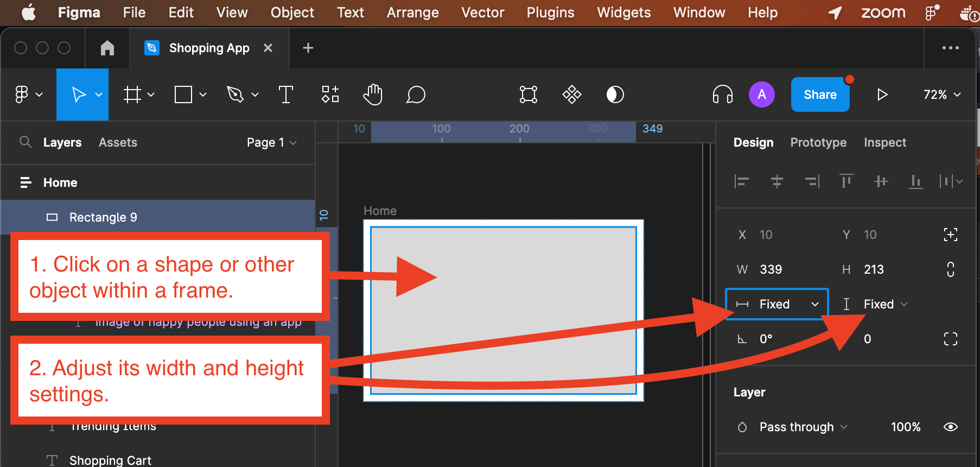980x467 pixels.
Task: Present the prototype with play button
Action: pyautogui.click(x=882, y=94)
